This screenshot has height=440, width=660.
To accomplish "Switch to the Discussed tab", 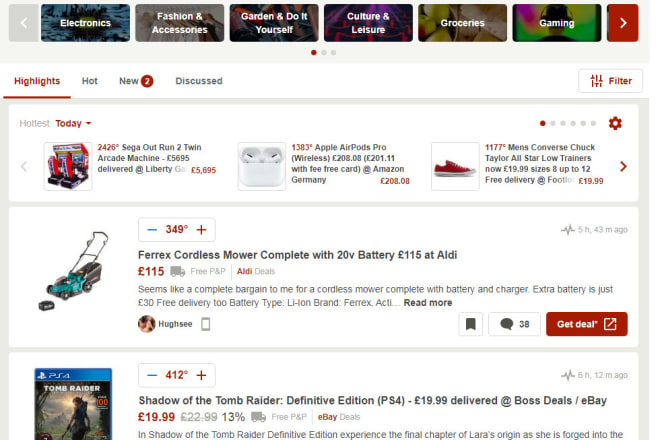I will point(199,81).
